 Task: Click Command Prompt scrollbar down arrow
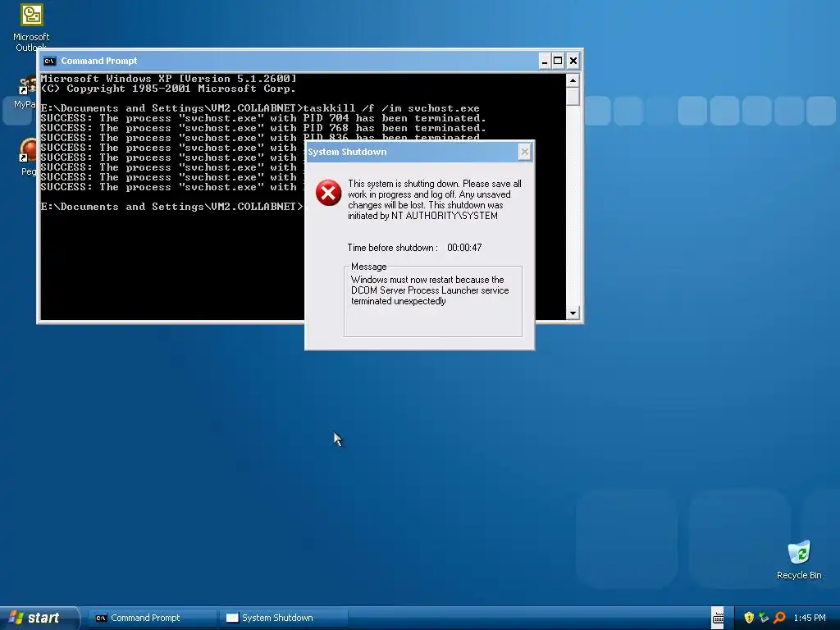pyautogui.click(x=573, y=313)
